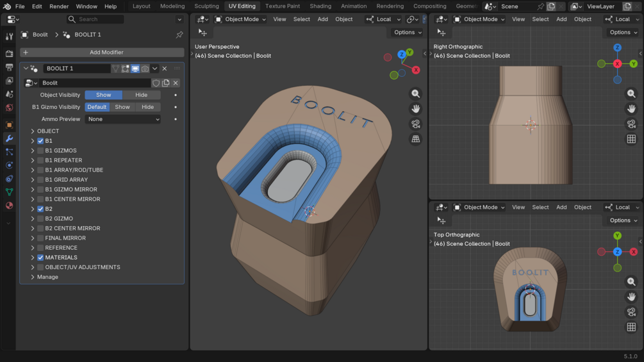The width and height of the screenshot is (644, 362).
Task: Open the Object properties tab
Action: point(9,125)
